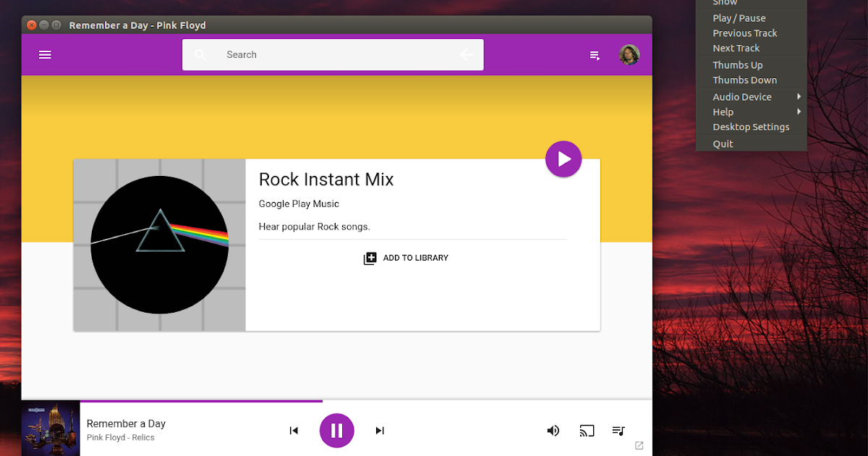The height and width of the screenshot is (456, 868).
Task: Play the Rock Instant Mix
Action: pos(563,159)
